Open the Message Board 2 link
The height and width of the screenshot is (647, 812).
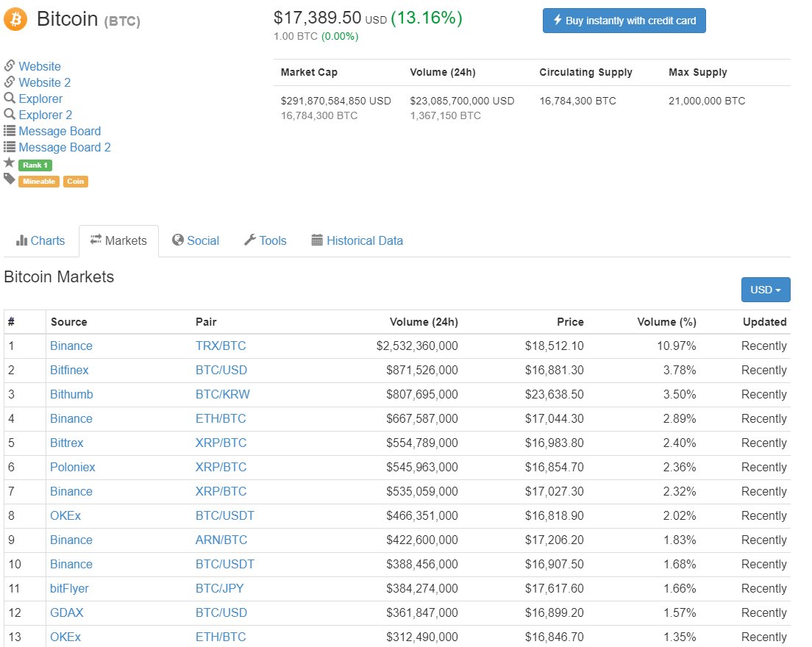coord(65,147)
